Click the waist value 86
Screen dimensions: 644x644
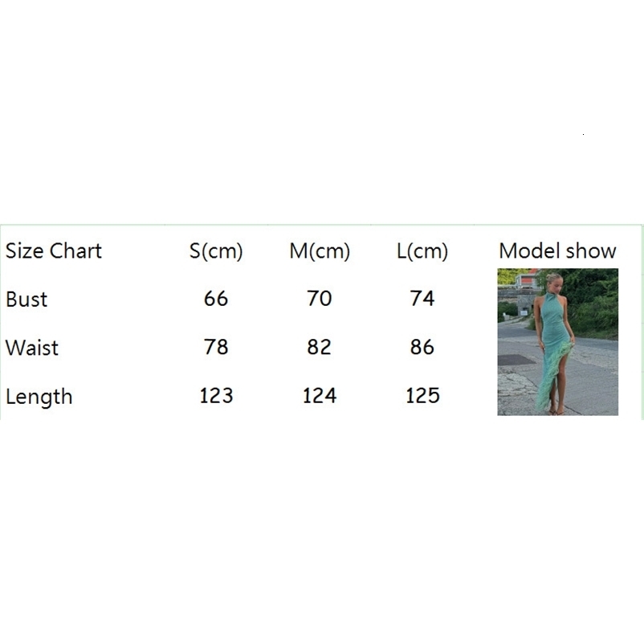point(422,347)
